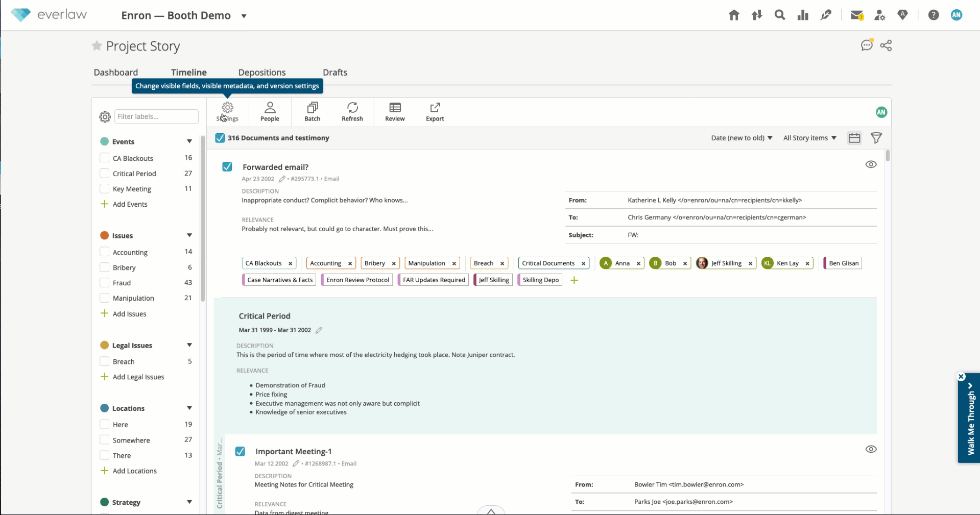The image size is (980, 515).
Task: Switch to the Drafts tab
Action: (335, 72)
